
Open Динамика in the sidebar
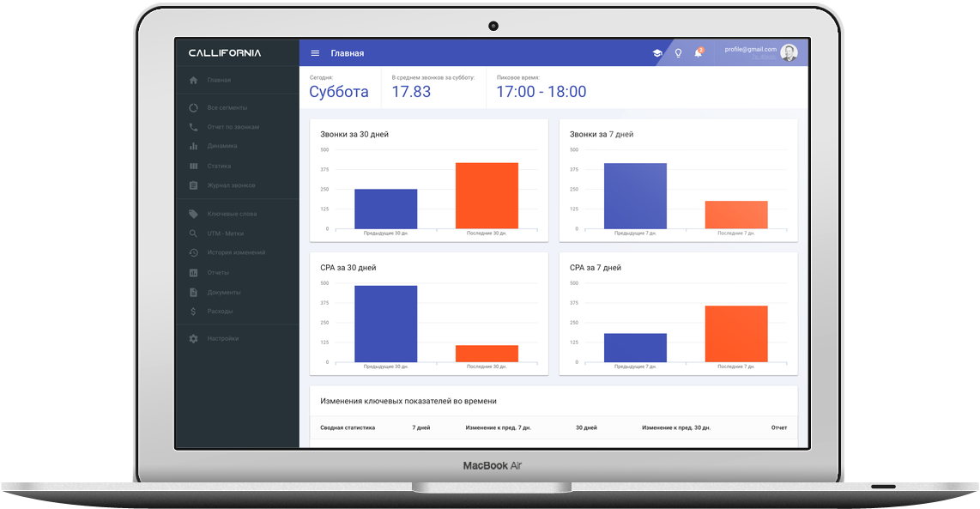(222, 146)
